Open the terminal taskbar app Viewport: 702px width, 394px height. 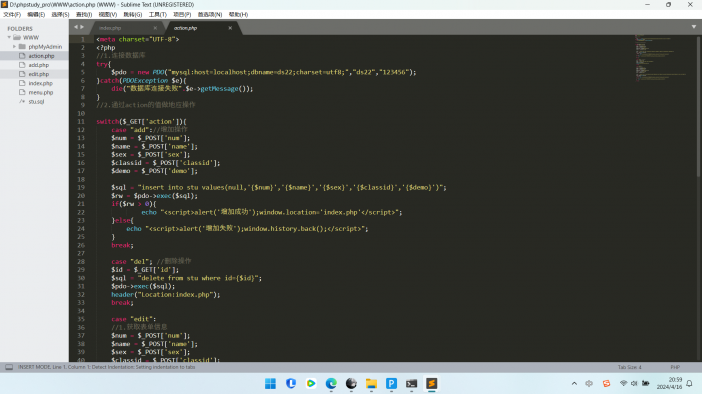point(411,384)
